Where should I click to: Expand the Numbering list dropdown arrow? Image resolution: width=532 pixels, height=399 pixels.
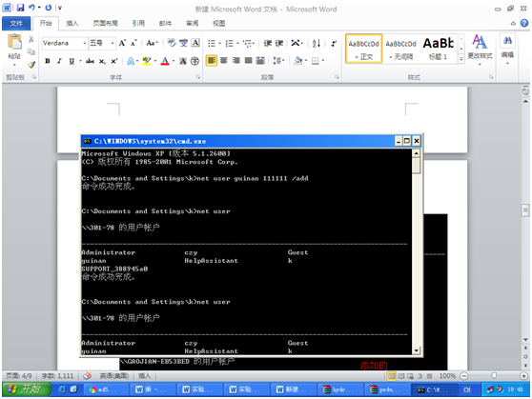point(237,44)
